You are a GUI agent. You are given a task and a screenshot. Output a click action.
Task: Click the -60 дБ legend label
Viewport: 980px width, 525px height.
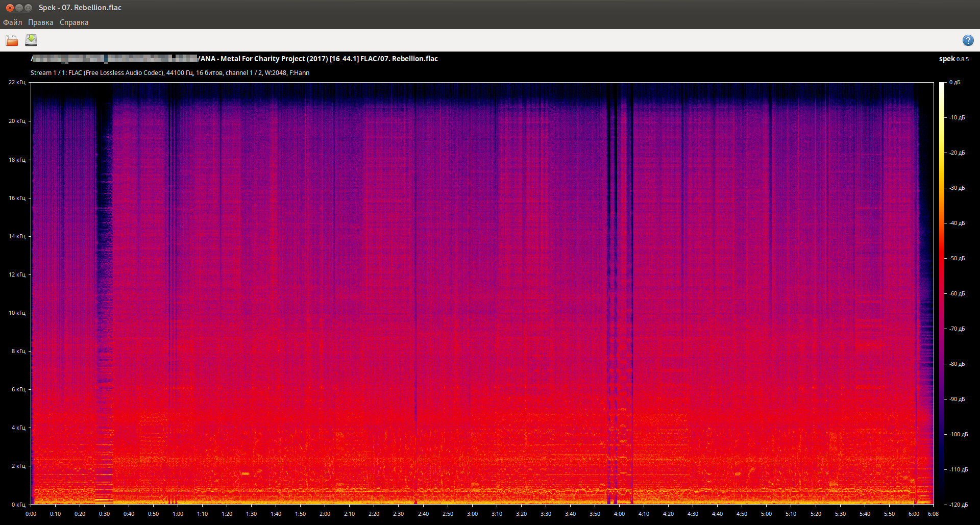click(957, 293)
